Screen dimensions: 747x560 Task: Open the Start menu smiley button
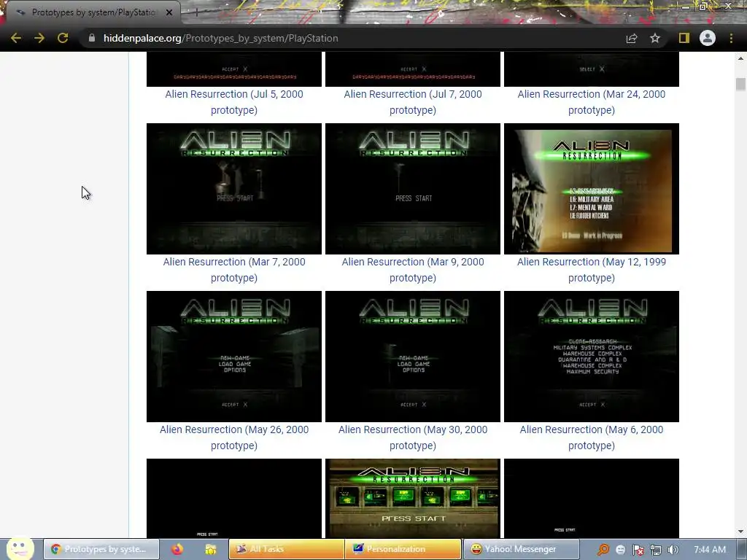[20, 548]
